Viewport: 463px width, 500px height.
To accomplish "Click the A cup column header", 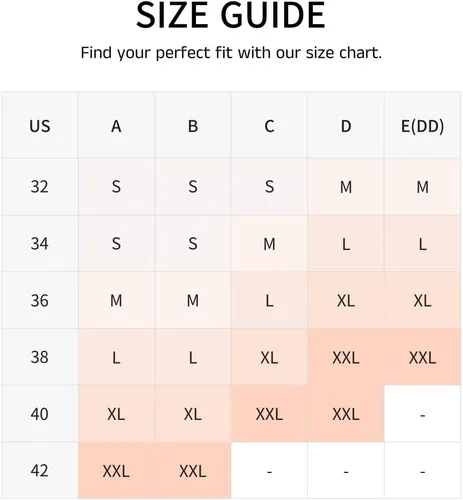I will pyautogui.click(x=116, y=125).
